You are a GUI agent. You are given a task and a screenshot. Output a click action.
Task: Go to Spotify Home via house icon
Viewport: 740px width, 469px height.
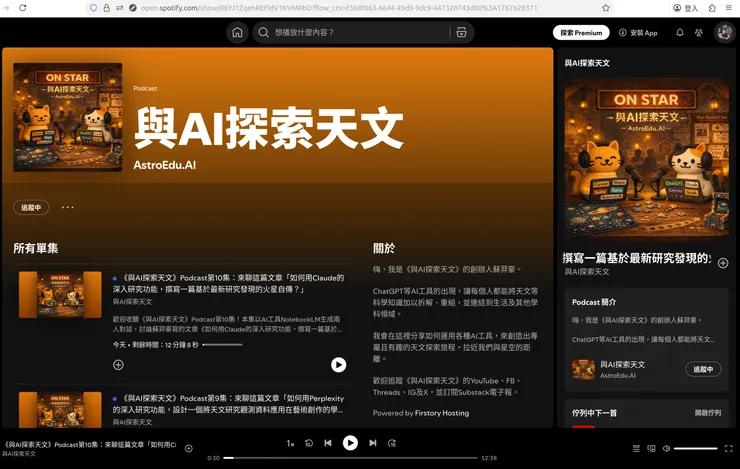pos(237,33)
